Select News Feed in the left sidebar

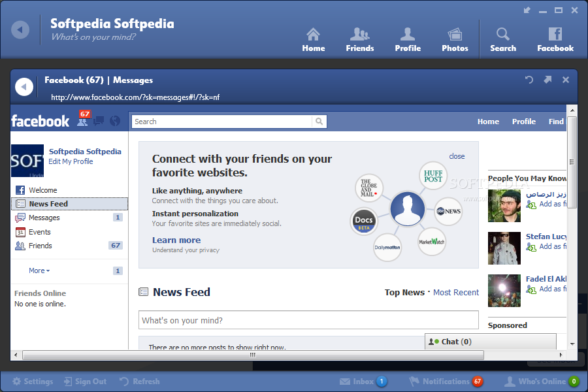(x=69, y=204)
